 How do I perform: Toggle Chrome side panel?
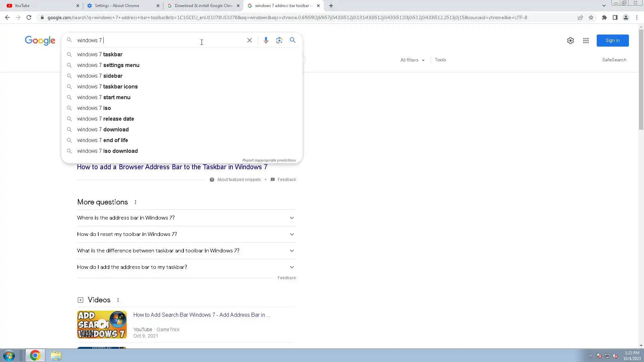coord(615,17)
